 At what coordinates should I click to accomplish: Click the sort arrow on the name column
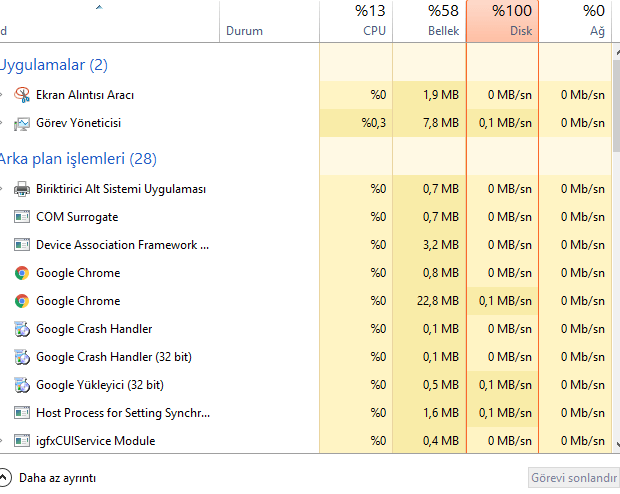click(99, 7)
